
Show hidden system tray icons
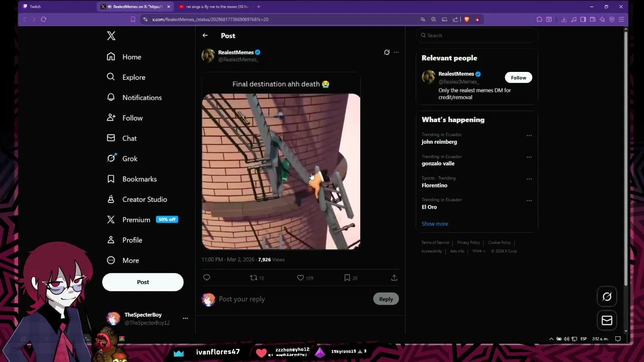551,339
